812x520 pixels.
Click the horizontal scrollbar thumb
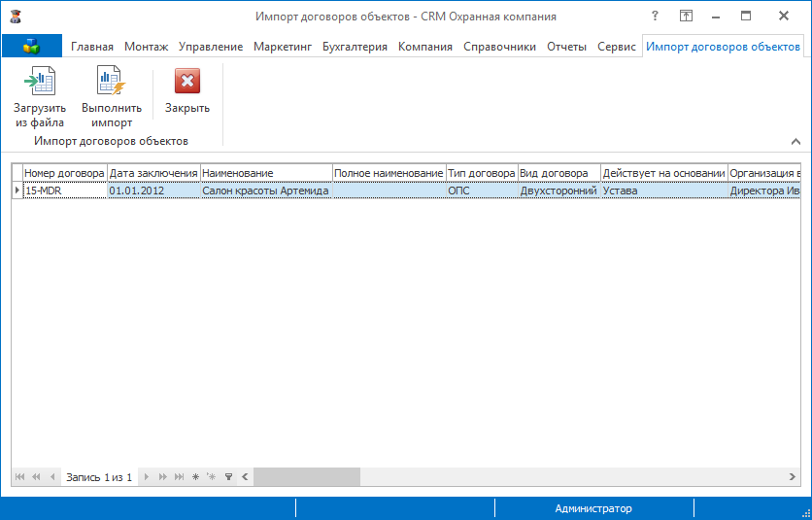point(307,477)
